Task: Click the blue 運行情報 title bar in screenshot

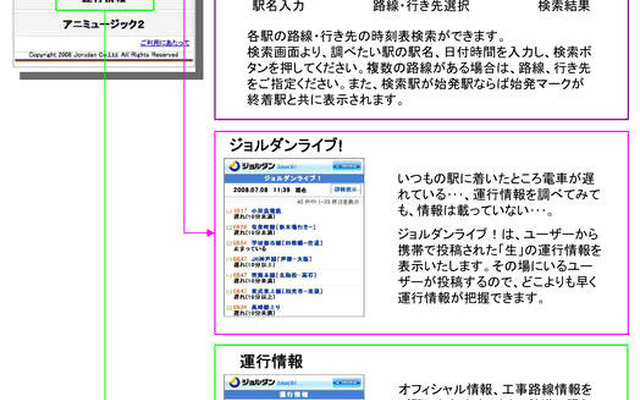Action: [x=294, y=395]
